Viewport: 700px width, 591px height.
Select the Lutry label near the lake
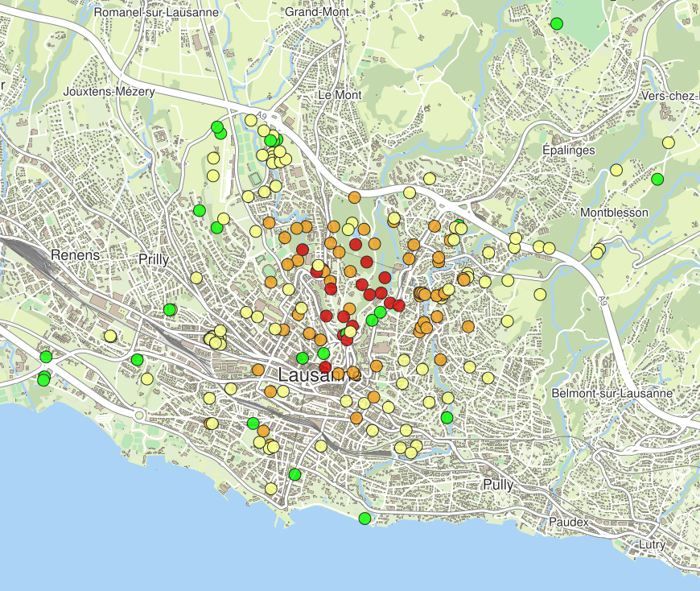(652, 545)
